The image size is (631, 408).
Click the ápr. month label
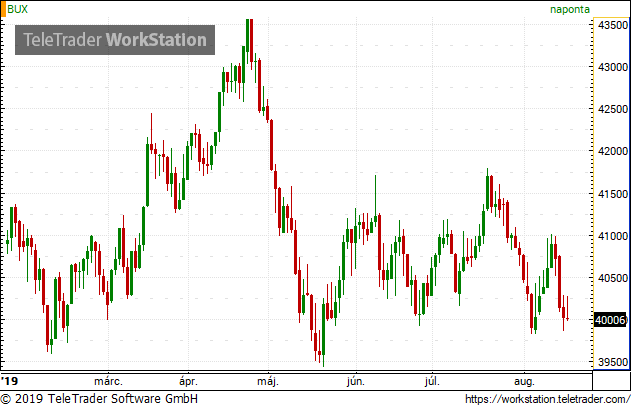pyautogui.click(x=188, y=381)
